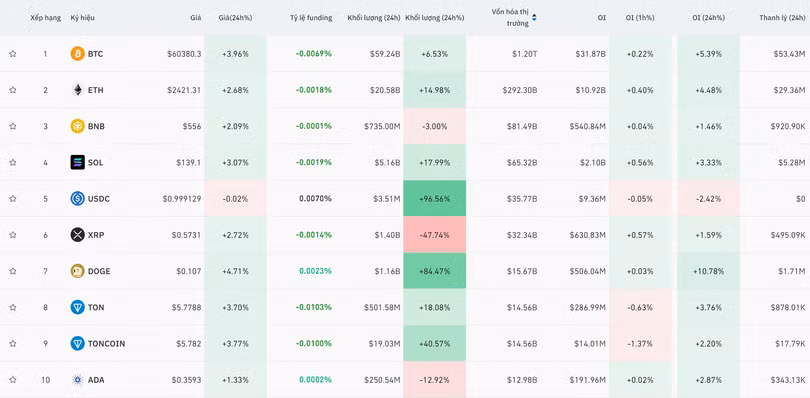
Task: Click the -0.0069% funding rate
Action: [x=314, y=54]
